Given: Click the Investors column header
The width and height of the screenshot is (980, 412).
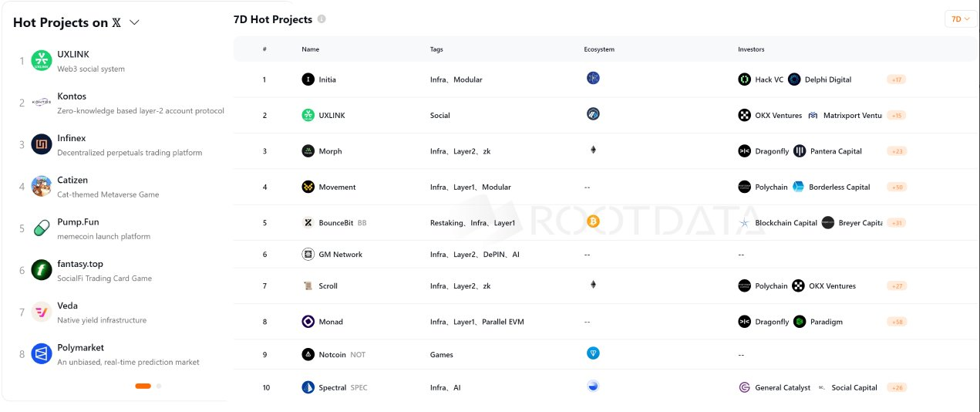Looking at the screenshot, I should (750, 49).
